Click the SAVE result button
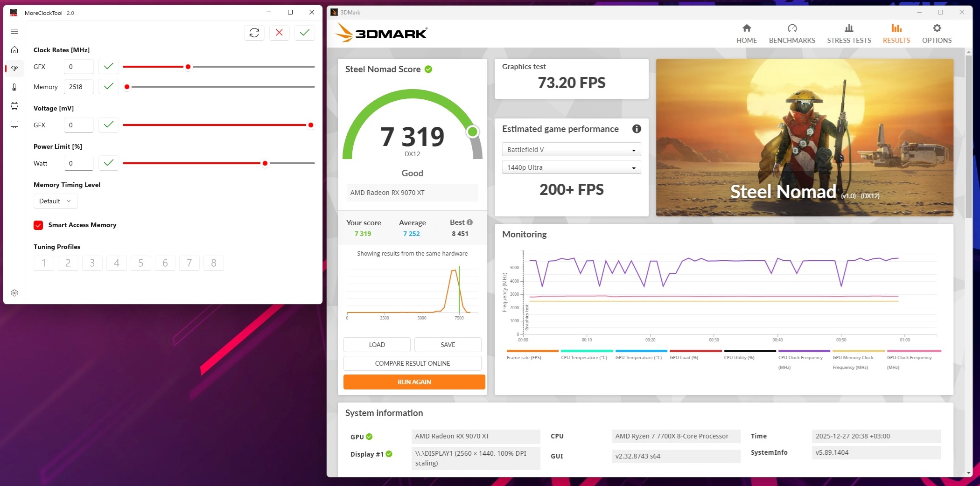This screenshot has width=980, height=486. pyautogui.click(x=448, y=345)
